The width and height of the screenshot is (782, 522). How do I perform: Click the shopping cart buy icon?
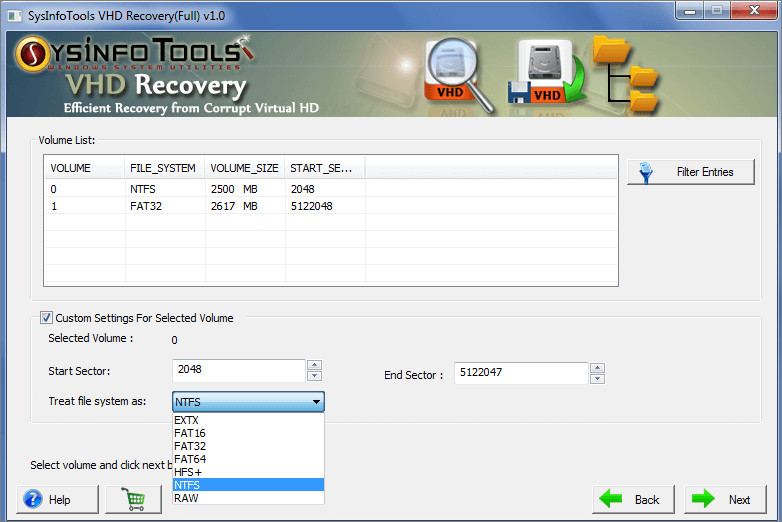(x=134, y=499)
